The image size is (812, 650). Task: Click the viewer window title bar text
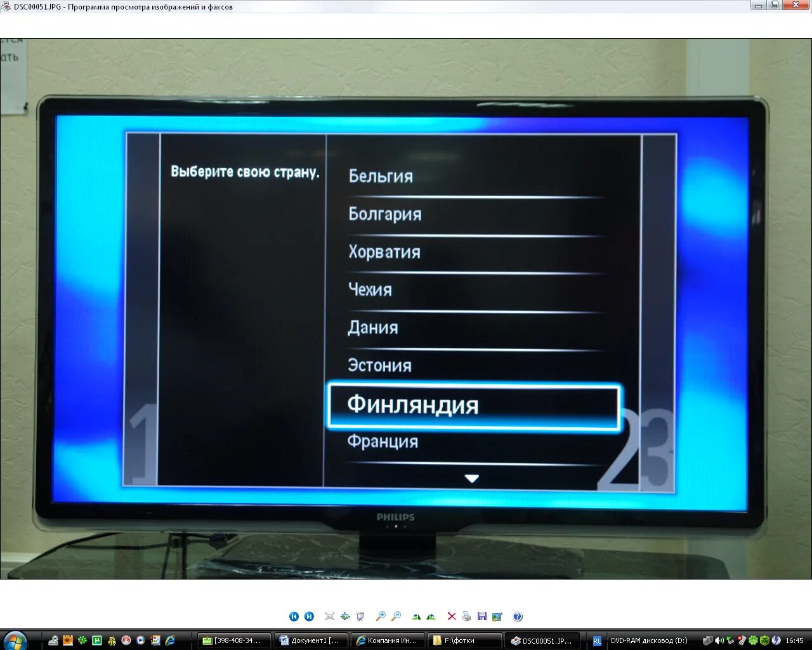point(123,7)
